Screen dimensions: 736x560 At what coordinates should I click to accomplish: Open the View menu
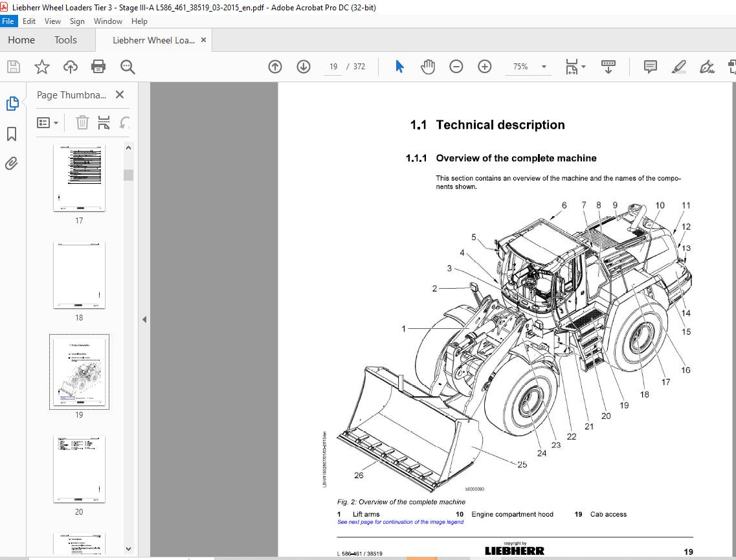coord(52,21)
